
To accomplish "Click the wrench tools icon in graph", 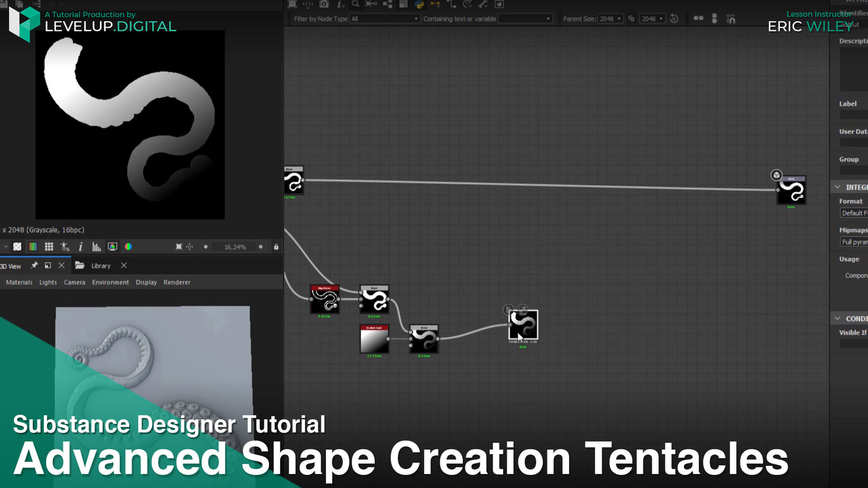I will tap(483, 4).
